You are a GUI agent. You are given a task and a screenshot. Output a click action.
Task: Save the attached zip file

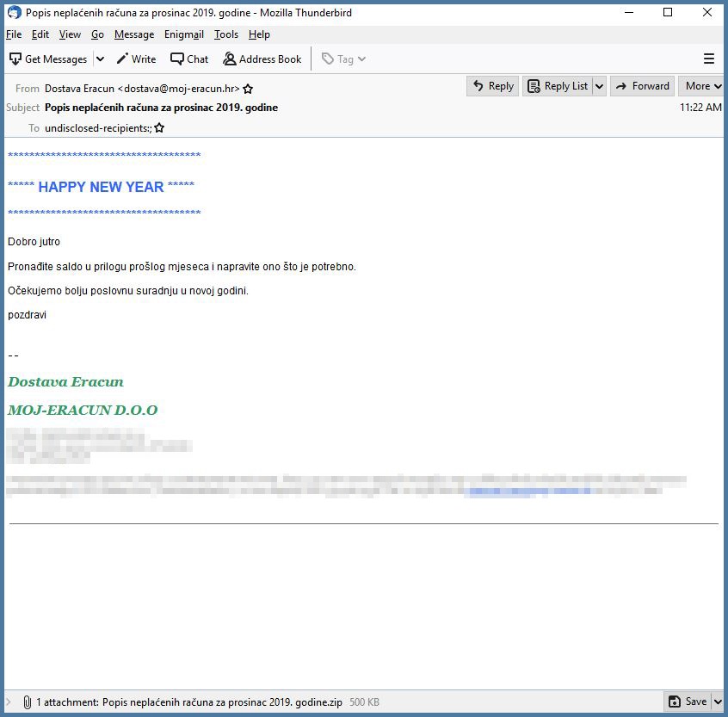688,702
